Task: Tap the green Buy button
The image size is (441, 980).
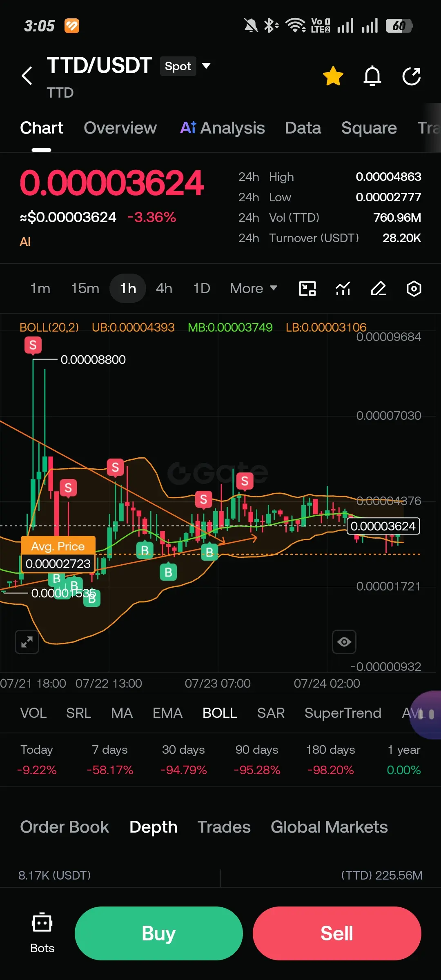Action: [x=159, y=933]
